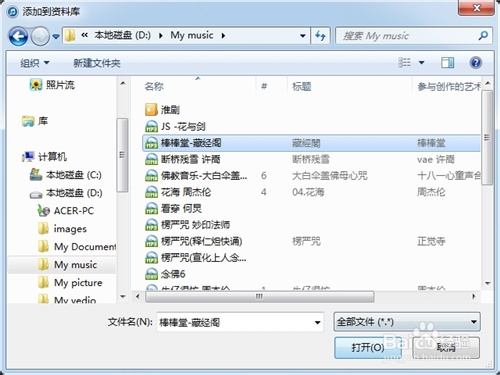Expand the arrow after My music in path
Viewport: 500px width, 375px height.
[223, 35]
